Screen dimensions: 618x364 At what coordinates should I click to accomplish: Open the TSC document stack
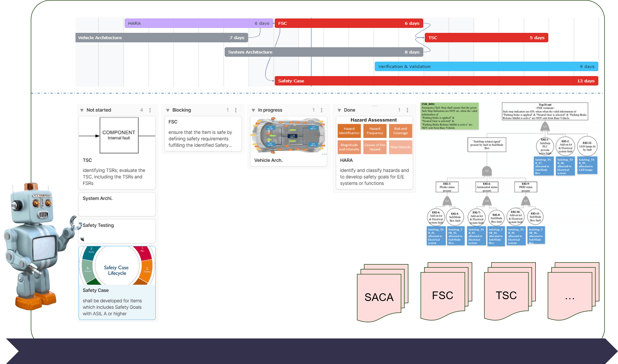(510, 292)
